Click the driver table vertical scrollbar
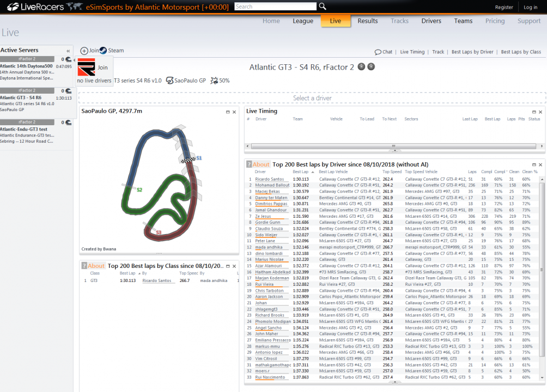 (x=542, y=268)
